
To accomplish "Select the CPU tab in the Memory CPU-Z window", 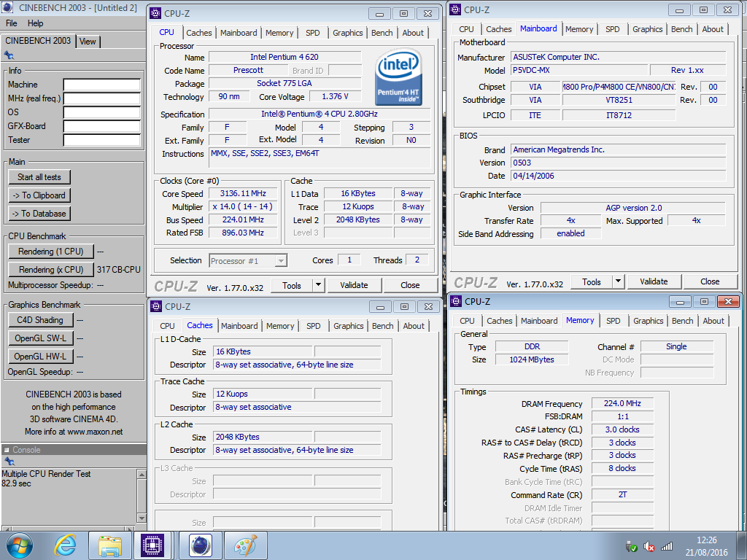I will (468, 321).
